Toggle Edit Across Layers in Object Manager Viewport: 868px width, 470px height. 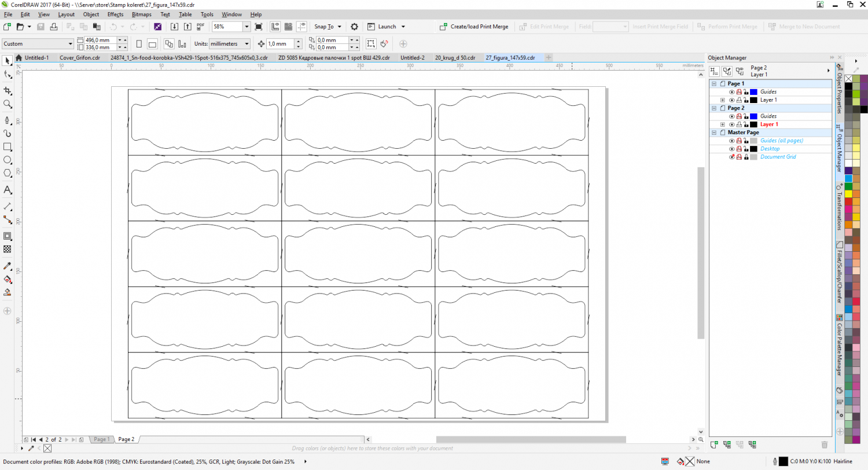pos(727,71)
